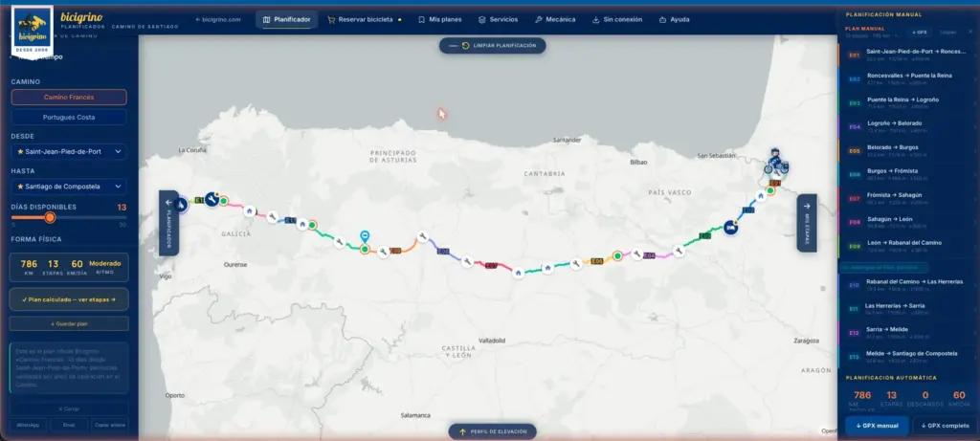980x441 pixels.
Task: Click the Bicigrino logo badge
Action: (x=33, y=30)
